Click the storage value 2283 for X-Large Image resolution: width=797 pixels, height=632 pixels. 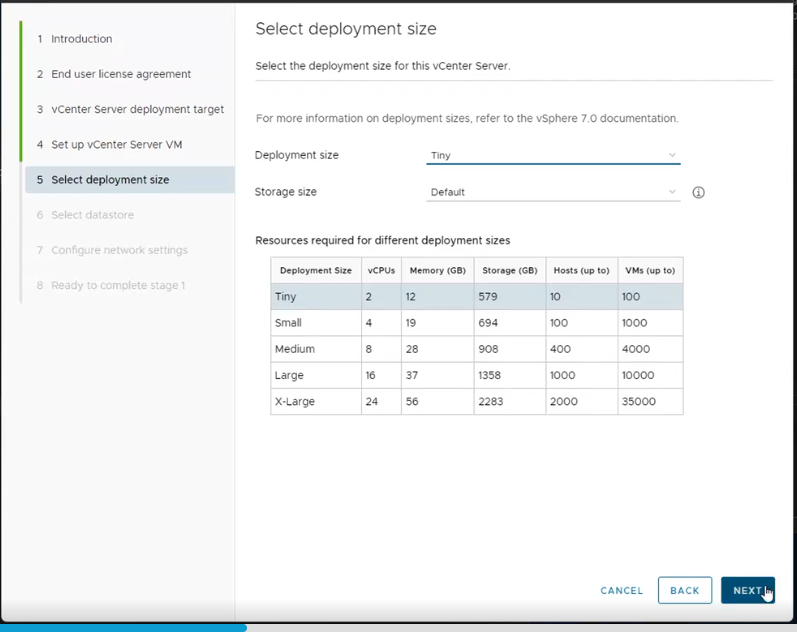(x=491, y=401)
